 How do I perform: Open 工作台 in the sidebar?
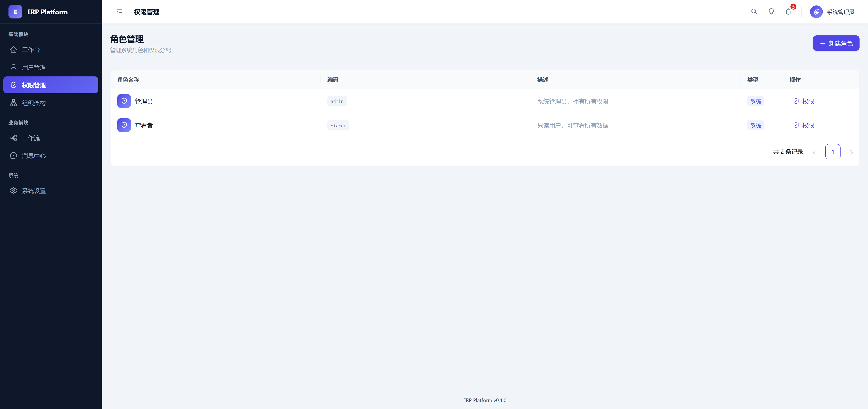pyautogui.click(x=31, y=49)
